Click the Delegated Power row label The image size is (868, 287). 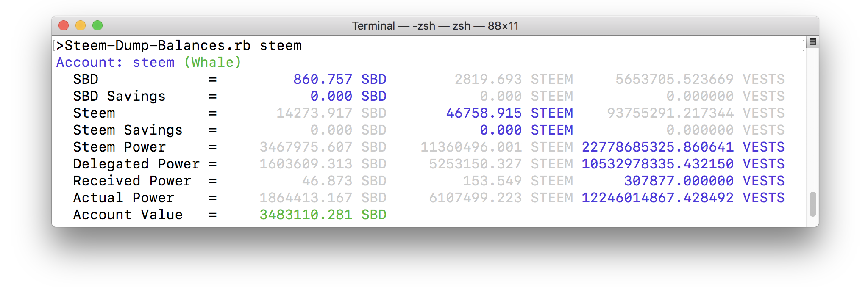[136, 164]
